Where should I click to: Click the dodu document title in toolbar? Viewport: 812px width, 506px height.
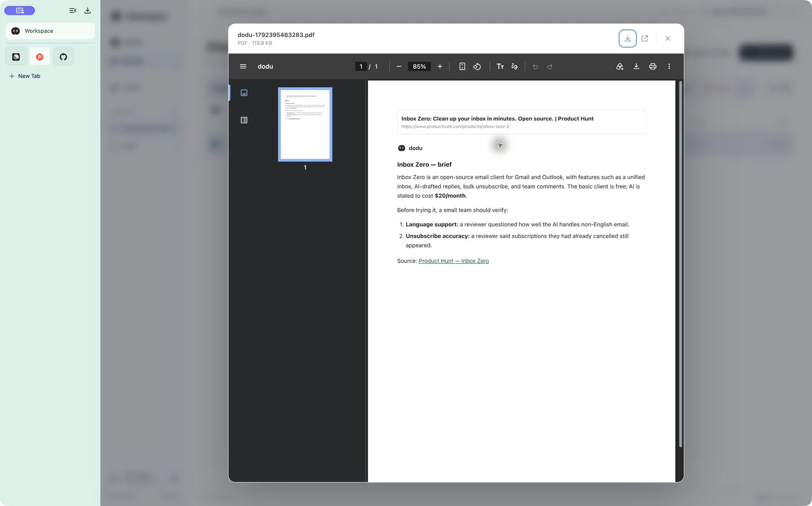click(x=265, y=66)
